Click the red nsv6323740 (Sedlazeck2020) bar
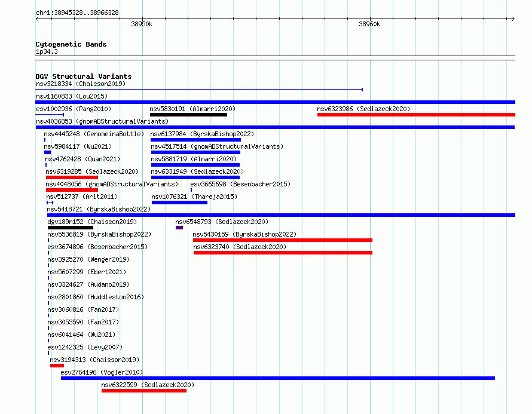This screenshot has height=414, width=532. [x=283, y=253]
